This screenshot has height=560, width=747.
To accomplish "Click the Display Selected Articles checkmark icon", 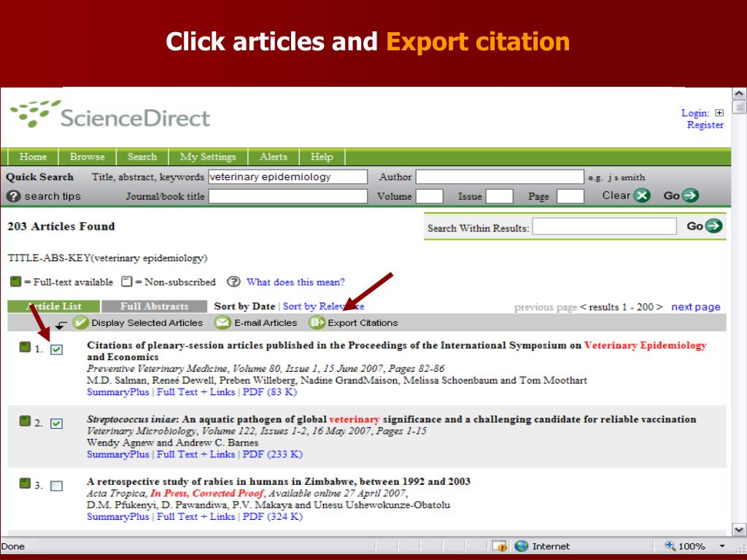I will point(80,322).
